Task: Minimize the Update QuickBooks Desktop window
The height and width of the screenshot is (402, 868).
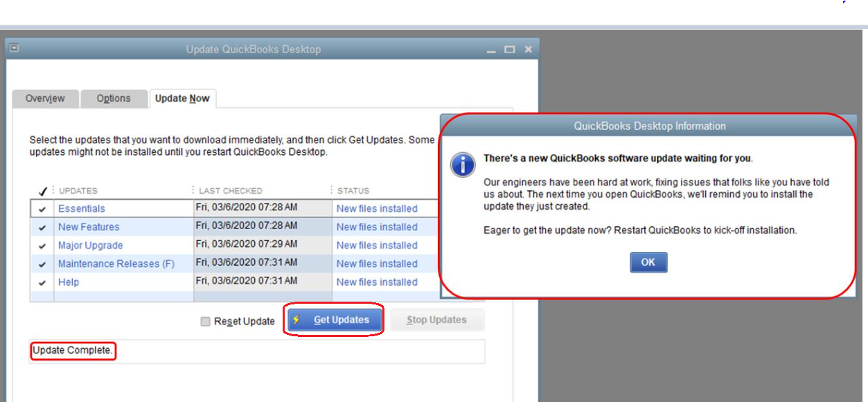Action: [x=491, y=50]
